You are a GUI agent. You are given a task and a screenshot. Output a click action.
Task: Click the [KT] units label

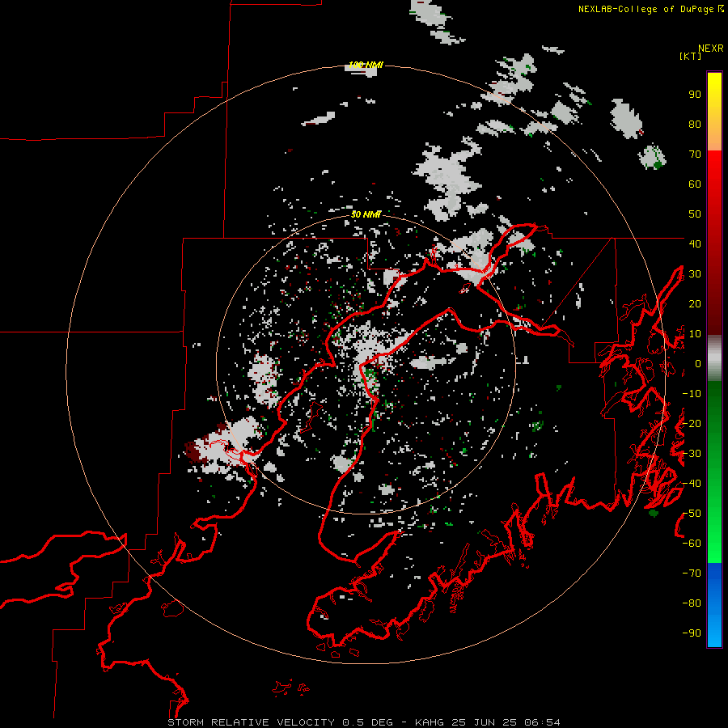(691, 56)
